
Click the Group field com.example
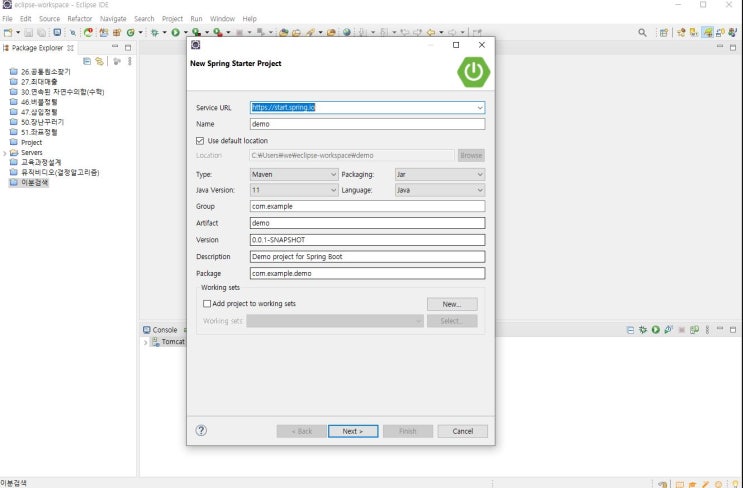point(367,206)
